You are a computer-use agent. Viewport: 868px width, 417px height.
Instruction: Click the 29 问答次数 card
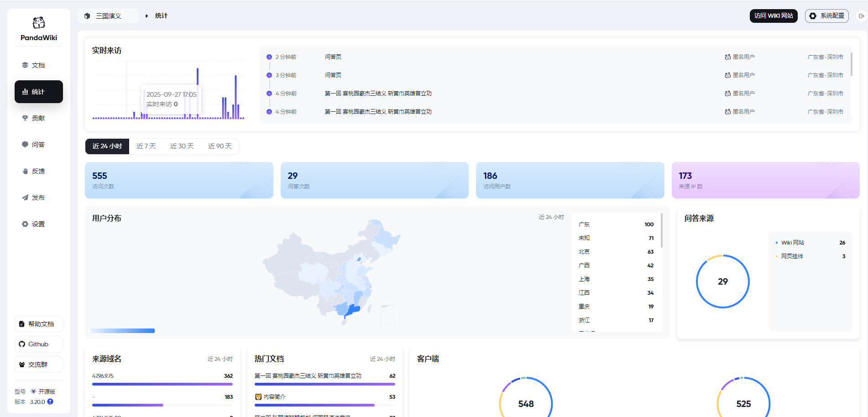click(374, 180)
